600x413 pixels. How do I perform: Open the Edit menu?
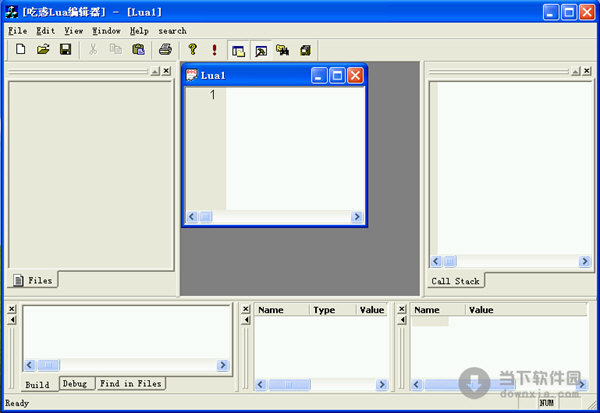[x=46, y=31]
